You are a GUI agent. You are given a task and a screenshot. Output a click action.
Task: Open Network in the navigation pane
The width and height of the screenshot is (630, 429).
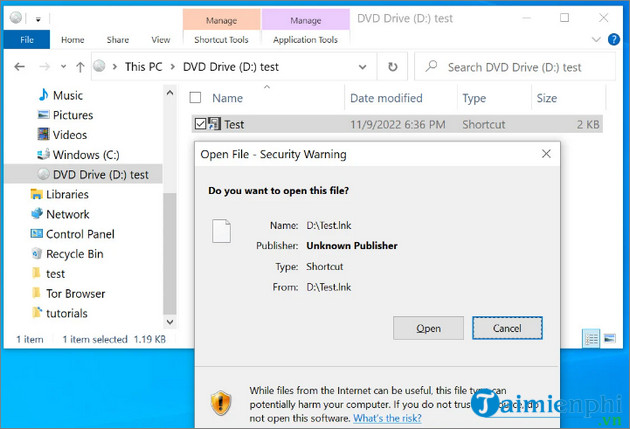(68, 214)
